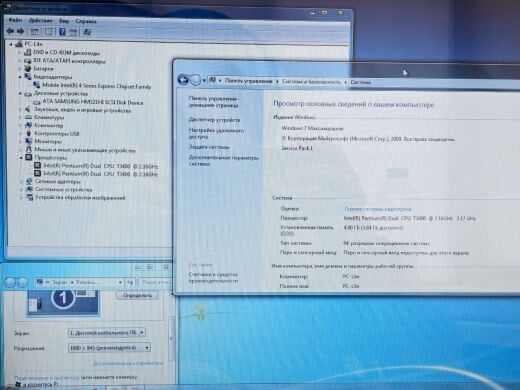This screenshot has height=390, width=520.
Task: Click the back button in System window
Action: pyautogui.click(x=183, y=80)
